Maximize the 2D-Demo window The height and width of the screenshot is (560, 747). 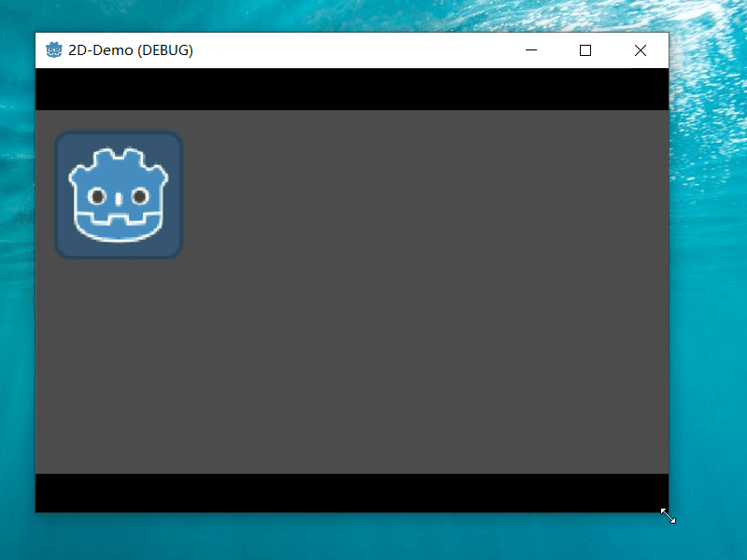[585, 50]
